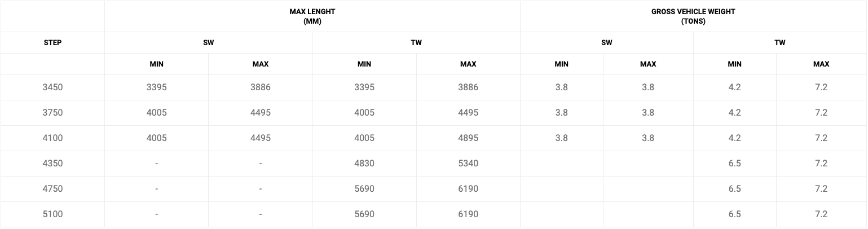868x229 pixels.
Task: Select the 6190 value in the 4750 row
Action: pyautogui.click(x=468, y=189)
